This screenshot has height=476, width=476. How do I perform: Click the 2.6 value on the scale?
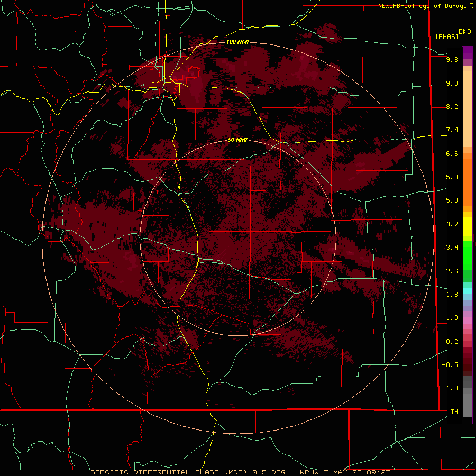pyautogui.click(x=452, y=271)
